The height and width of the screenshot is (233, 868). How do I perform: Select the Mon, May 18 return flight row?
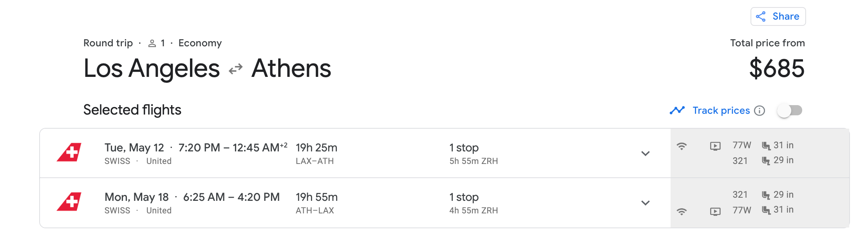point(353,203)
